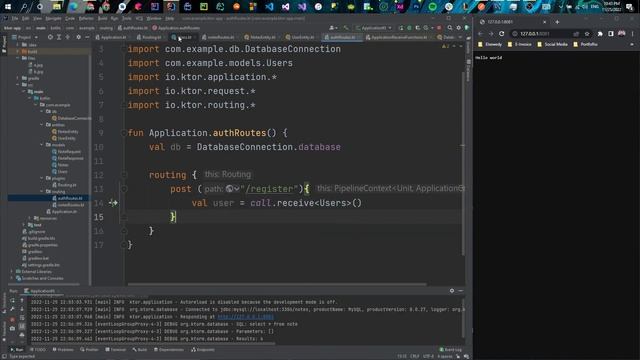
Task: Open the View menu
Action: [37, 18]
